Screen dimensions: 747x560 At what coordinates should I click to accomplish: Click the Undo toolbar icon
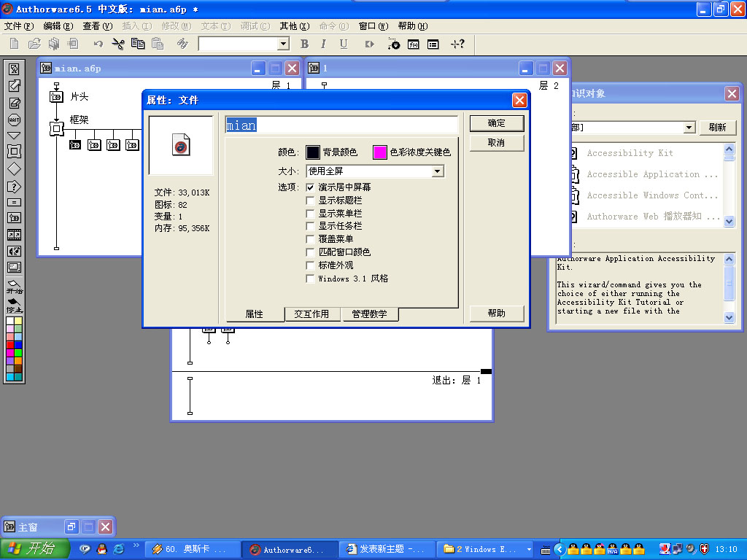point(98,44)
